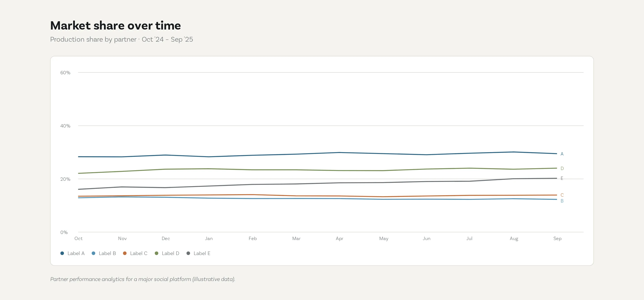The width and height of the screenshot is (644, 300).
Task: Click the 60% y-axis label
Action: click(65, 72)
